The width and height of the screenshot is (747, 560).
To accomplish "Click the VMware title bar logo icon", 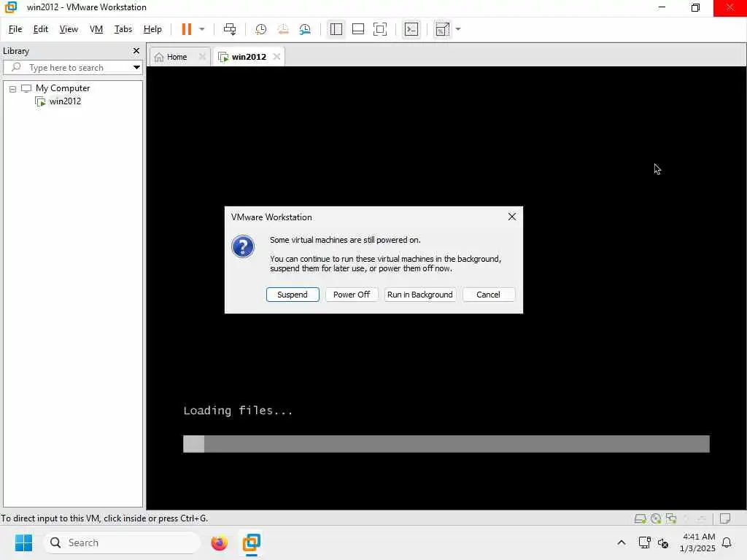I will [10, 7].
